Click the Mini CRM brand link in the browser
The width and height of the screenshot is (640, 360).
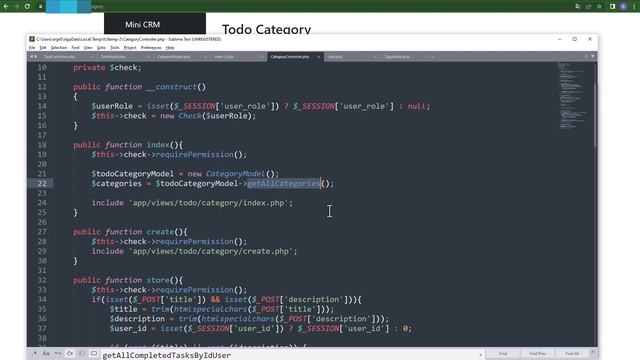coord(142,24)
